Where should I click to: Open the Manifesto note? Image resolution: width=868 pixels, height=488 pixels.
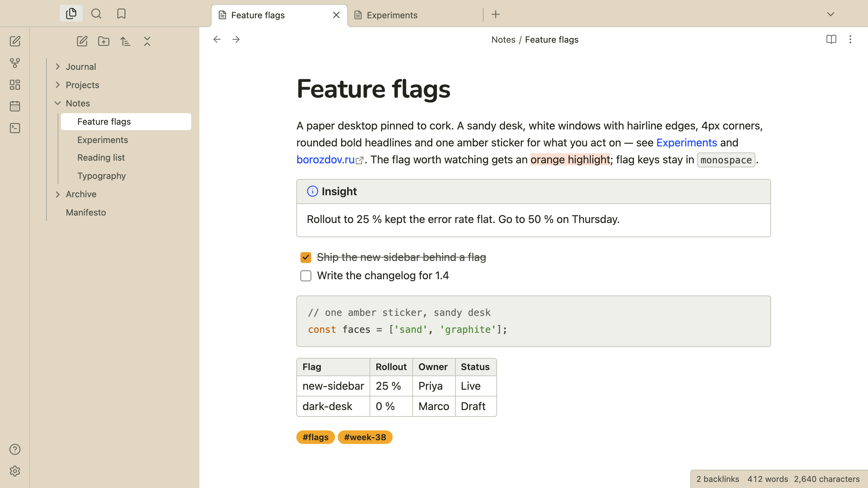[119, 212]
